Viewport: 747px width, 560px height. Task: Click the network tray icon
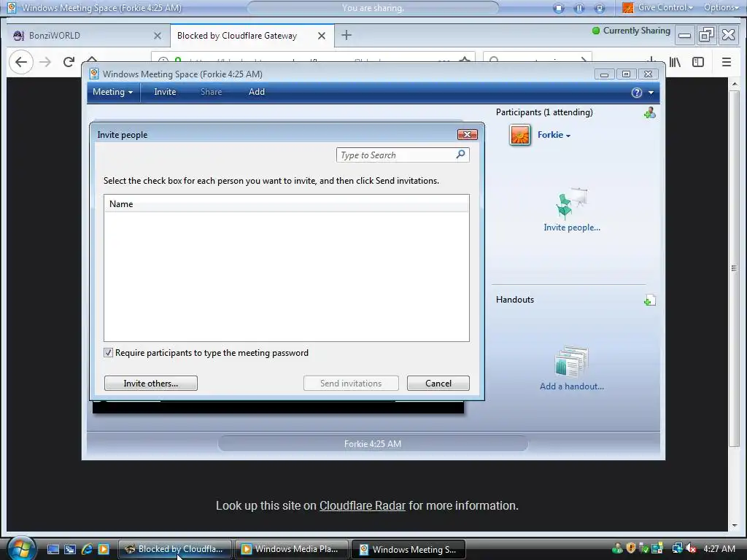coord(677,548)
